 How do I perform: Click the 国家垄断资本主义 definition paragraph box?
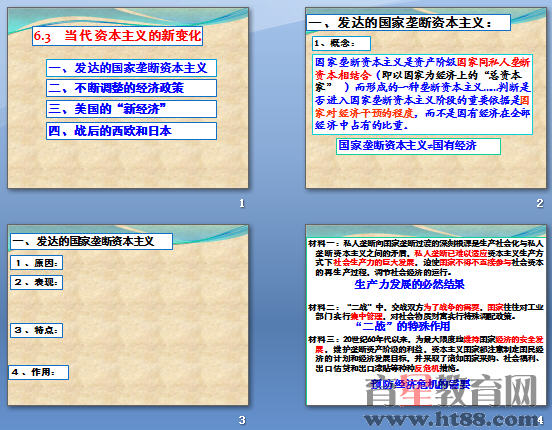point(422,94)
